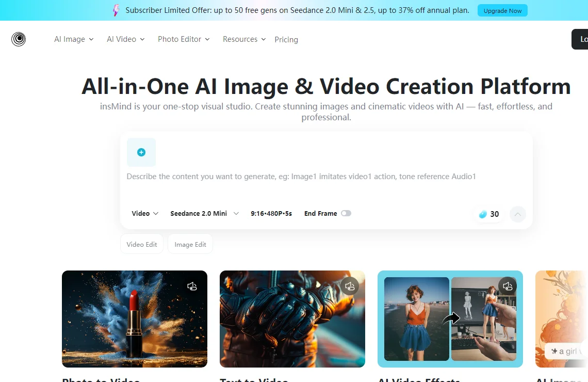Click the lightning bolt promo icon
The height and width of the screenshot is (382, 588).
click(x=116, y=10)
